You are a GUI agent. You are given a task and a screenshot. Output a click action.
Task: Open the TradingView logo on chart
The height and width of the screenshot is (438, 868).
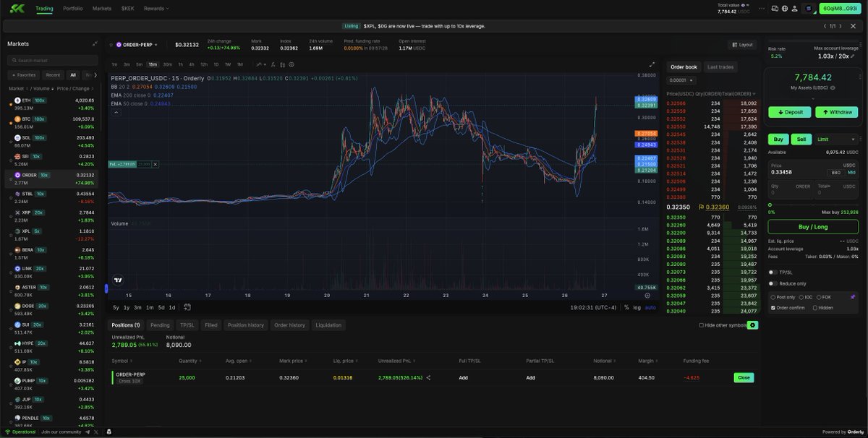(x=118, y=280)
